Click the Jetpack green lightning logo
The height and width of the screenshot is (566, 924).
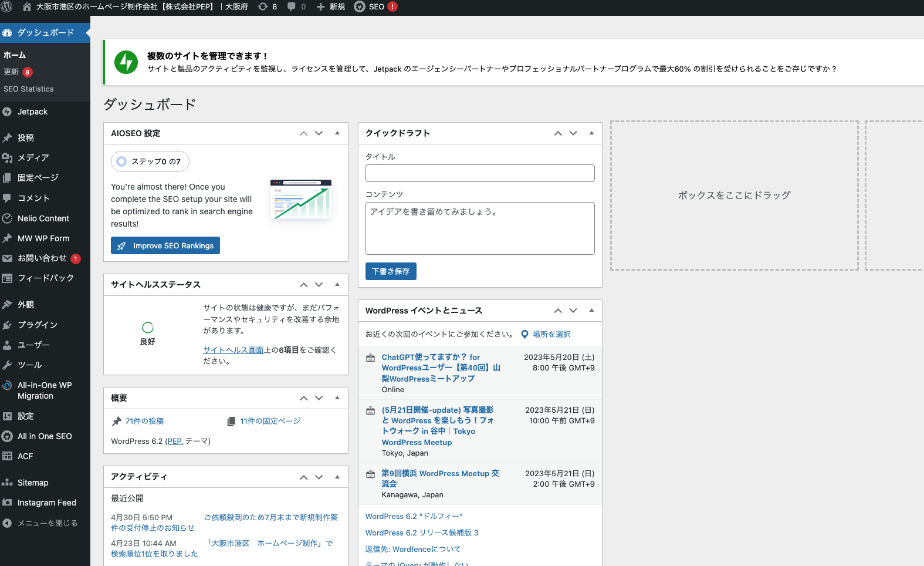126,62
